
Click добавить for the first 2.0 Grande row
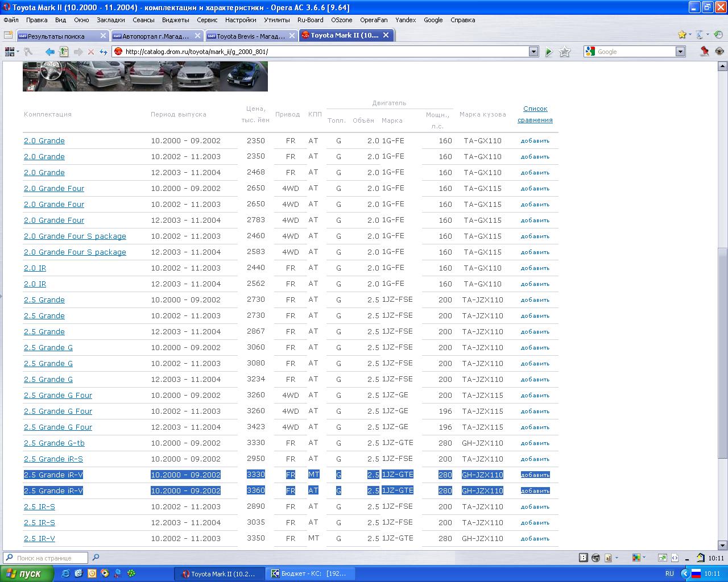point(535,141)
